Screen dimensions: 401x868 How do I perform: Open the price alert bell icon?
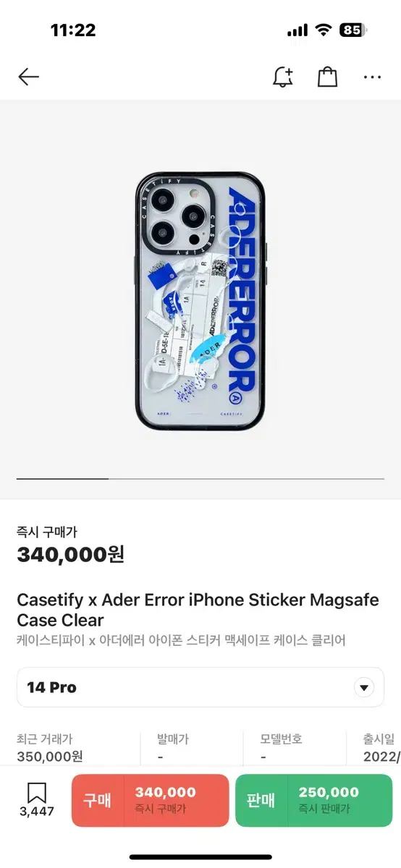tap(283, 77)
